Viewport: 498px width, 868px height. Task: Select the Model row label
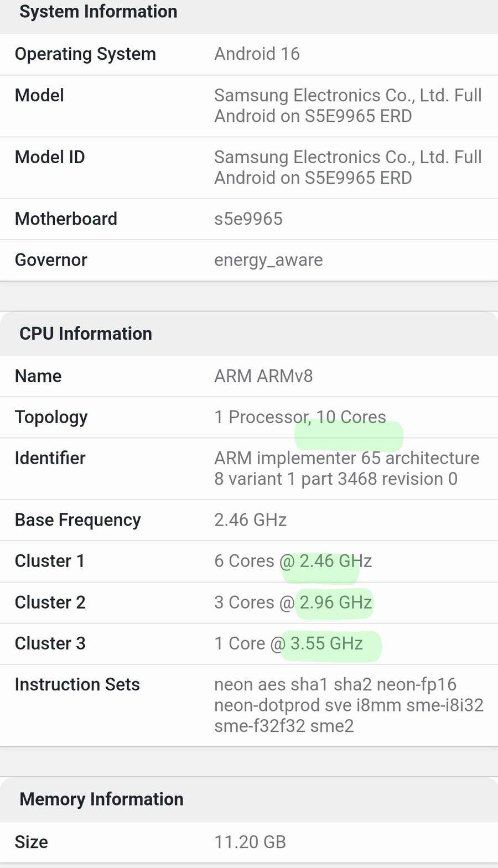pyautogui.click(x=39, y=95)
